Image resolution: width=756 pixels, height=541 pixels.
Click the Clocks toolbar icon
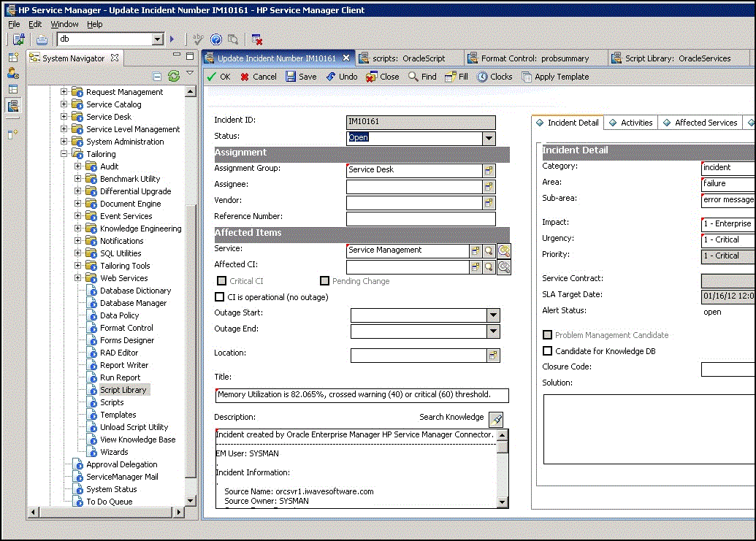[x=495, y=77]
